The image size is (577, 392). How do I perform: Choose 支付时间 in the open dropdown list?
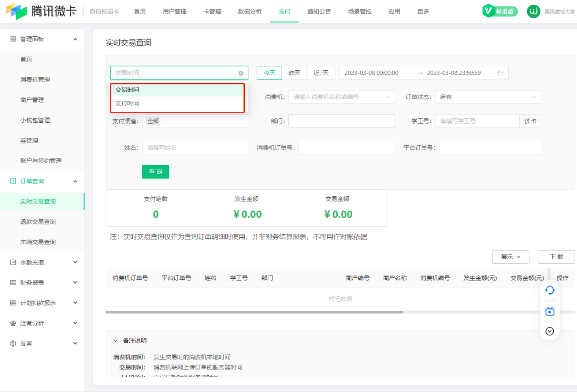point(178,103)
